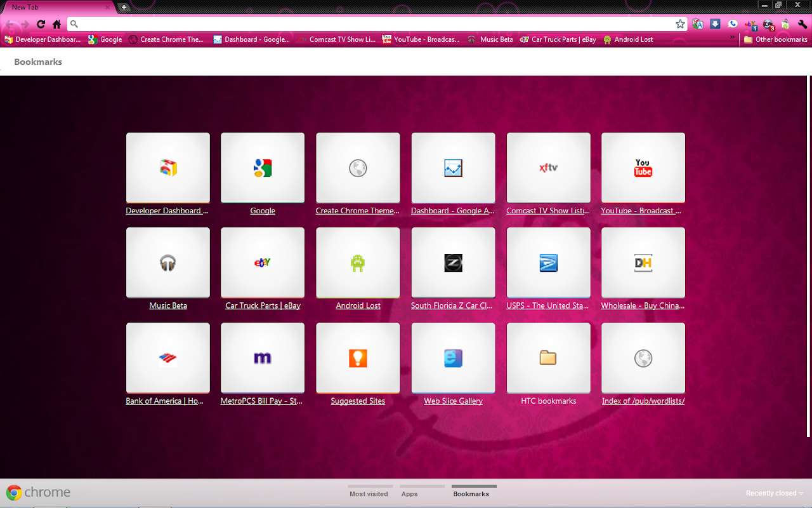Open Comcast TV Show Li... bookmarks bar item
This screenshot has height=508, width=812.
pos(337,39)
